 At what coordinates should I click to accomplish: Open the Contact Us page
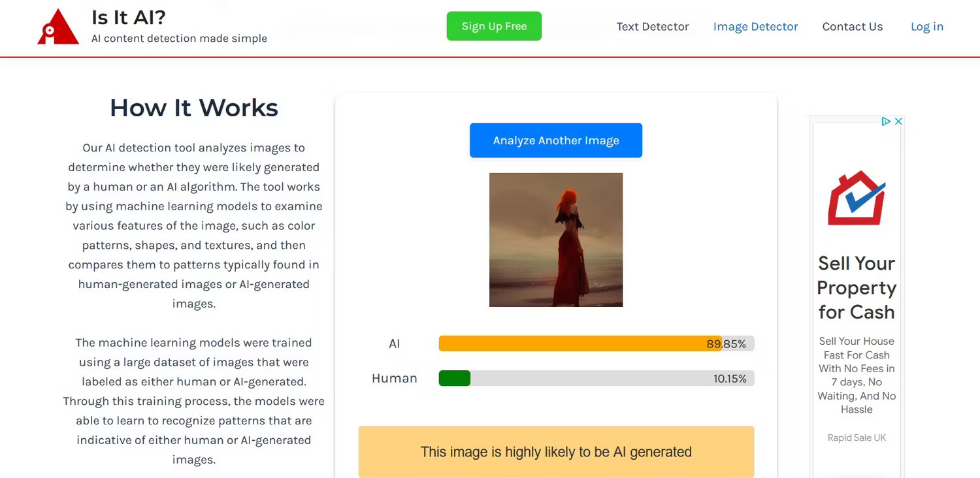click(853, 27)
